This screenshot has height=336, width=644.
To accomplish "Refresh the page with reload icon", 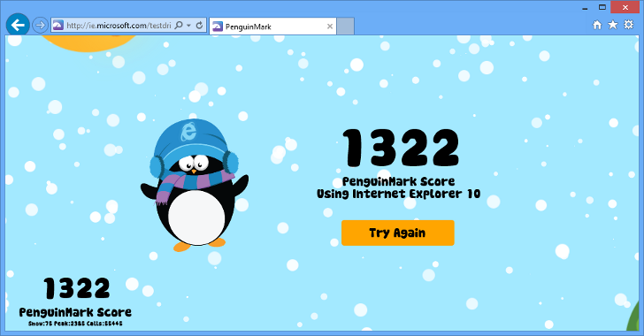I will (x=199, y=26).
